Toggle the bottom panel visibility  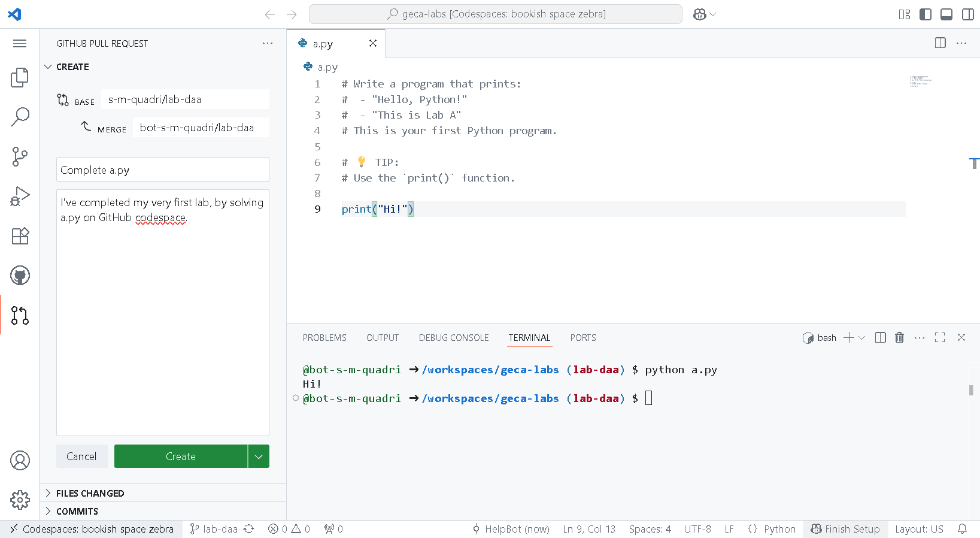coord(946,14)
